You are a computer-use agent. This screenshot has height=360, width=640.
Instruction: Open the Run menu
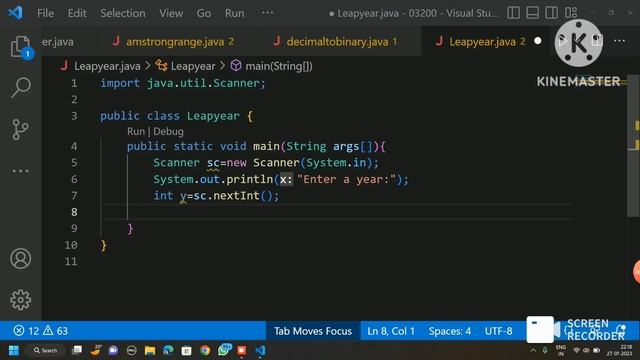tap(234, 13)
